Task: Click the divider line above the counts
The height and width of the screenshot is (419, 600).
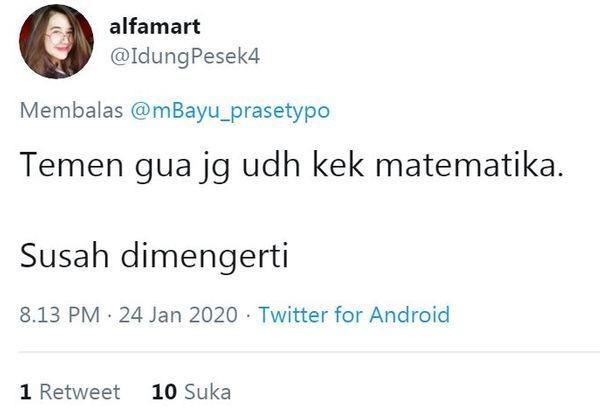Action: coord(310,351)
